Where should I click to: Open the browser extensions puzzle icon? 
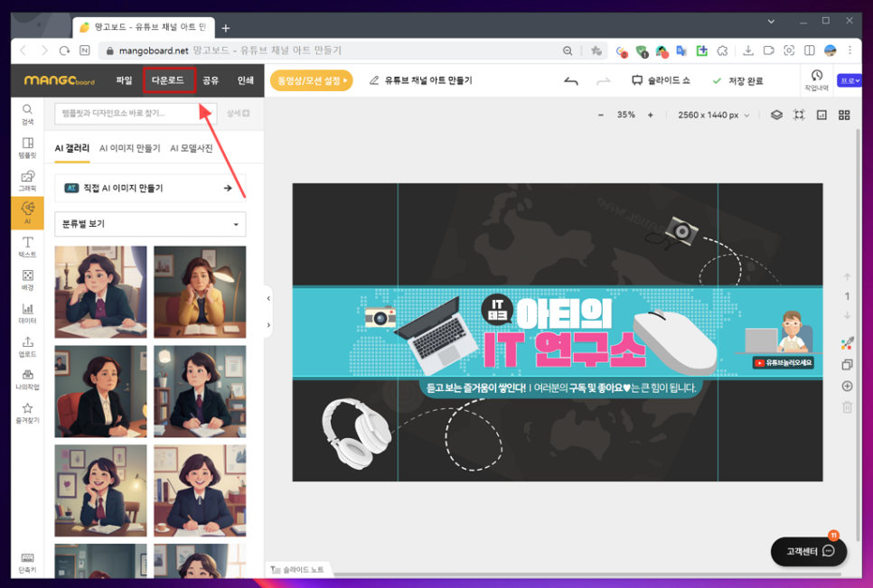[722, 51]
